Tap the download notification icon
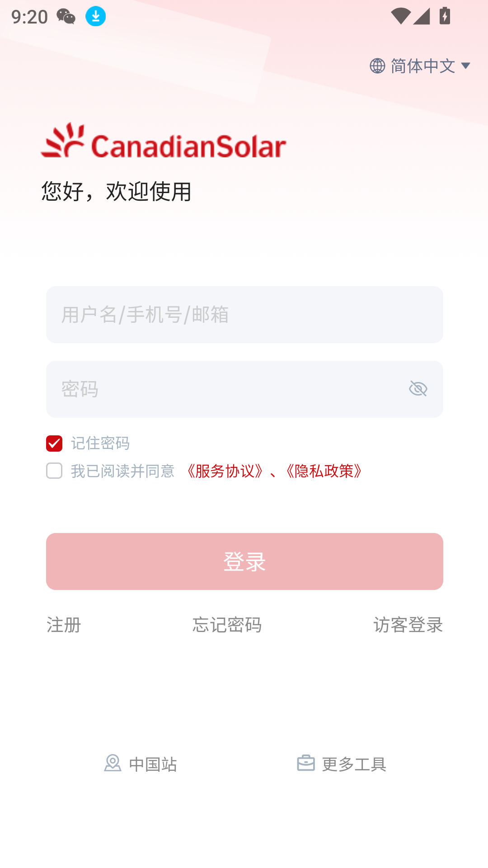Screen dimensions: 488x868 (x=96, y=16)
